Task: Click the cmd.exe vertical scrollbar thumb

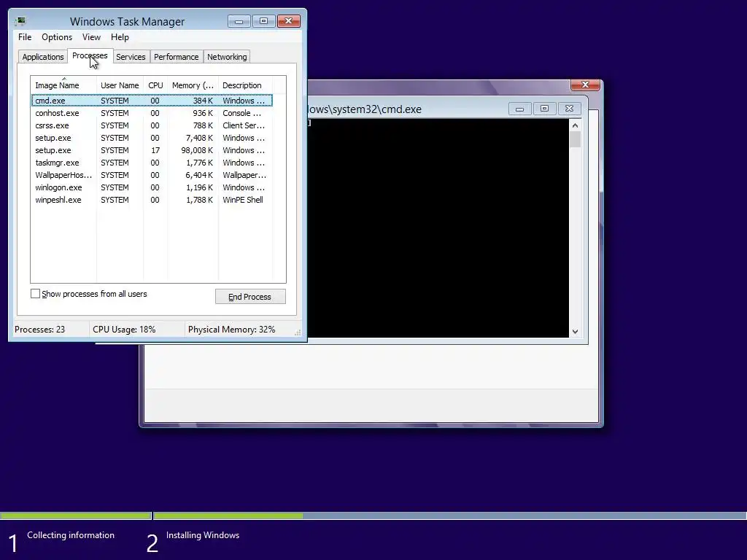Action: [x=575, y=139]
